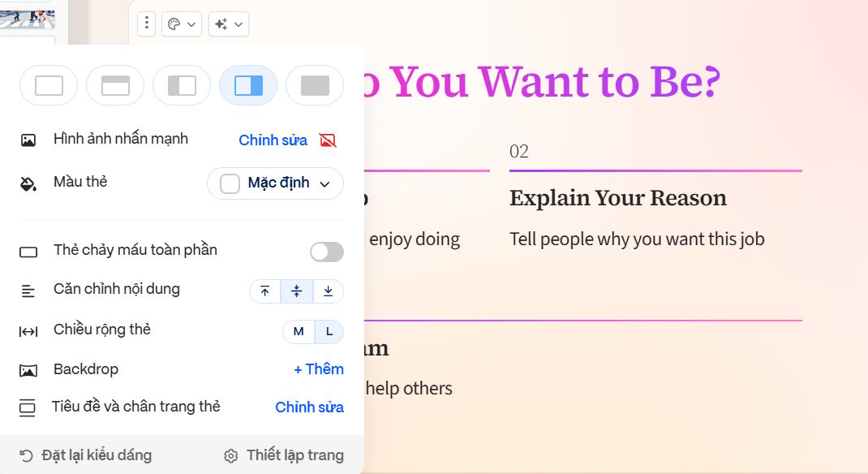Click the white card color swatch

pyautogui.click(x=230, y=183)
